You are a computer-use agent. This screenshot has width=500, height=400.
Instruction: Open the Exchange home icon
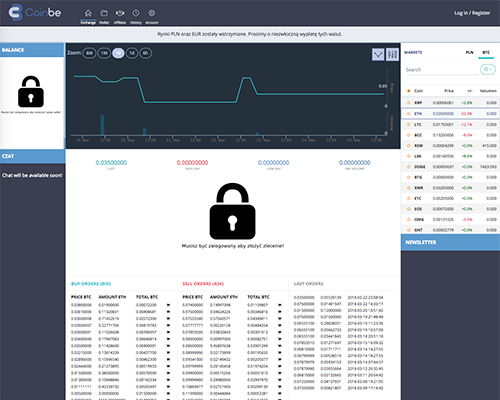tap(88, 13)
